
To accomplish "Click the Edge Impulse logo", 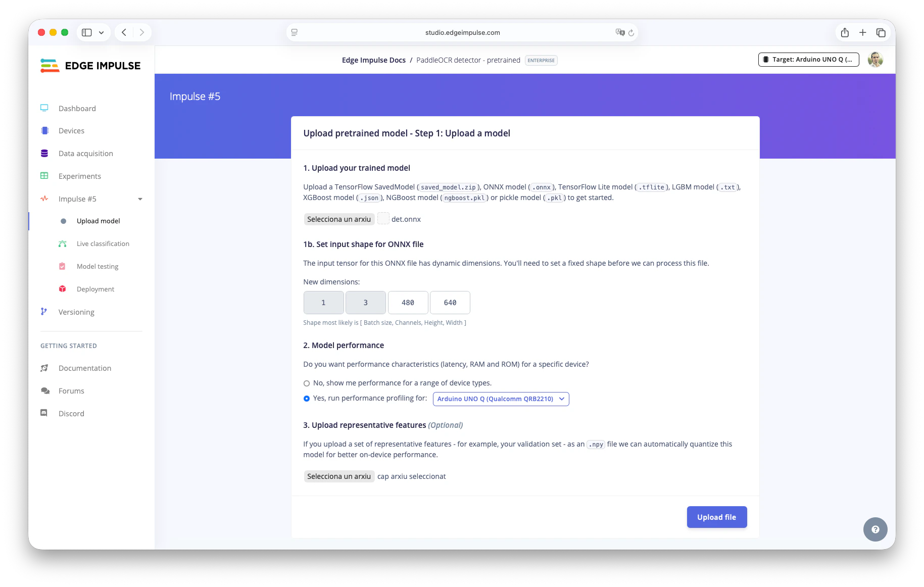I will [x=90, y=66].
